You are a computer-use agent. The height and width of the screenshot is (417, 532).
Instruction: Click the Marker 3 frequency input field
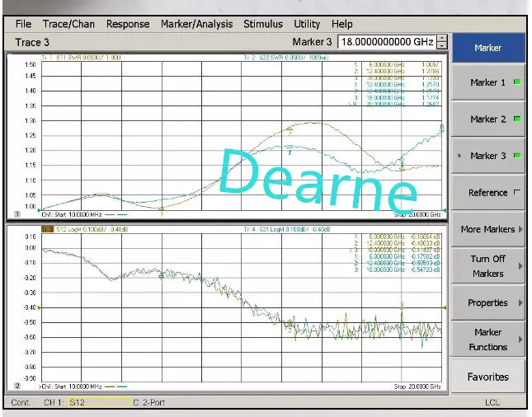click(385, 41)
